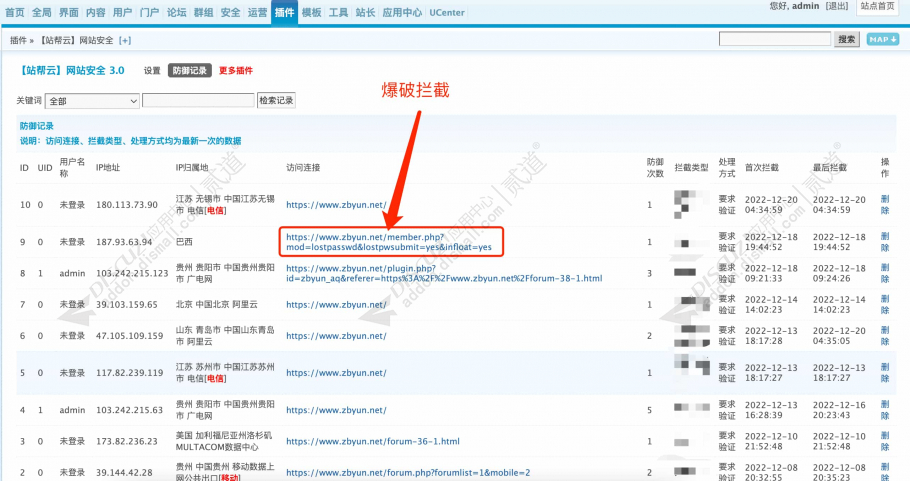Switch to the 设置 tab
Image resolution: width=910 pixels, height=481 pixels.
tap(152, 70)
